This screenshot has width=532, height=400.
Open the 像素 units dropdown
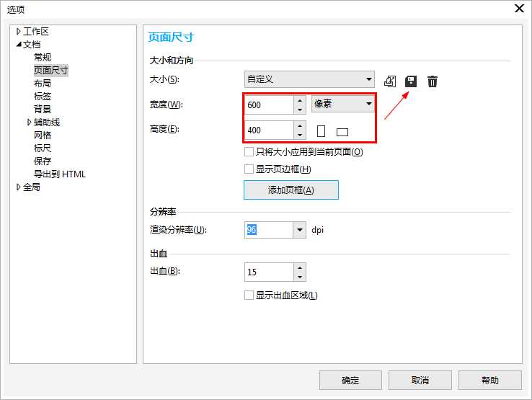369,105
